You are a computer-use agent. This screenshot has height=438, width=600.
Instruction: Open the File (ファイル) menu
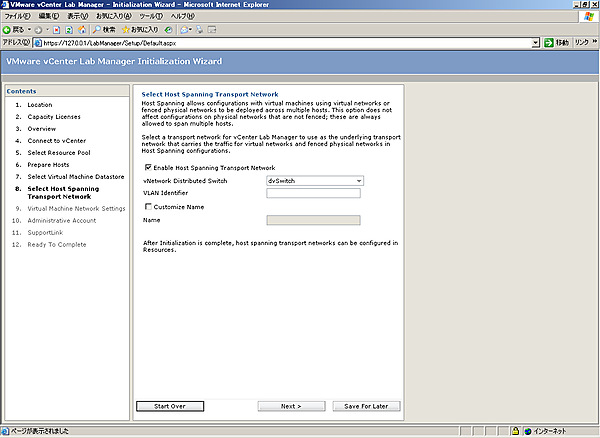coord(17,16)
